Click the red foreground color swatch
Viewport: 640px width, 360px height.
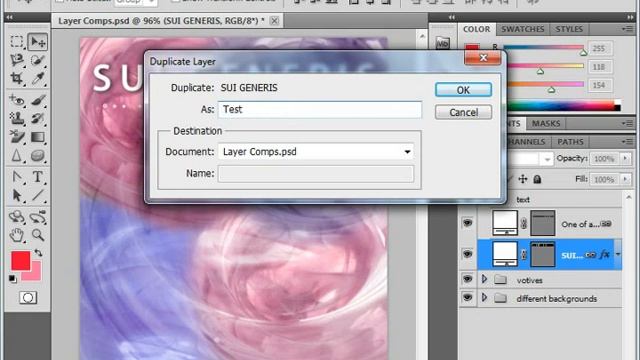(20, 260)
